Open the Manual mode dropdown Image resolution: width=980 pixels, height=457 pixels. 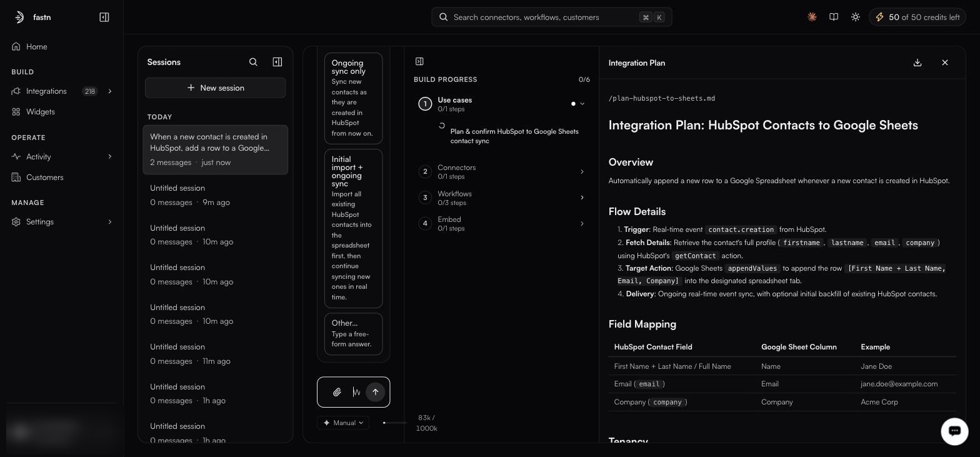point(343,423)
